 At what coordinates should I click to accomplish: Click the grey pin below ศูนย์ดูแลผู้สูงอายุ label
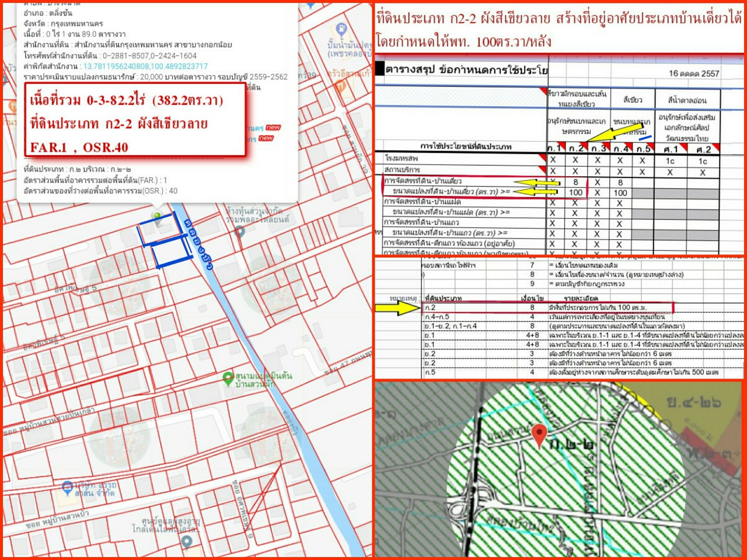[187, 542]
